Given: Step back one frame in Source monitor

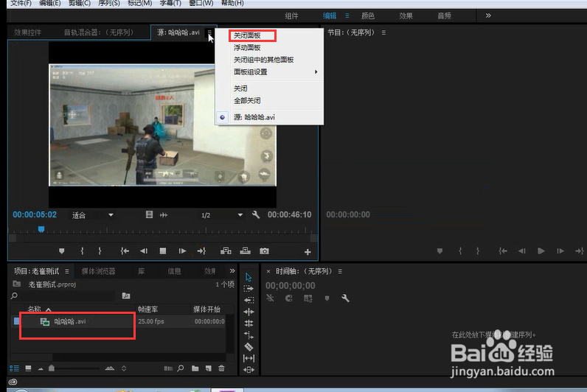Looking at the screenshot, I should 144,251.
